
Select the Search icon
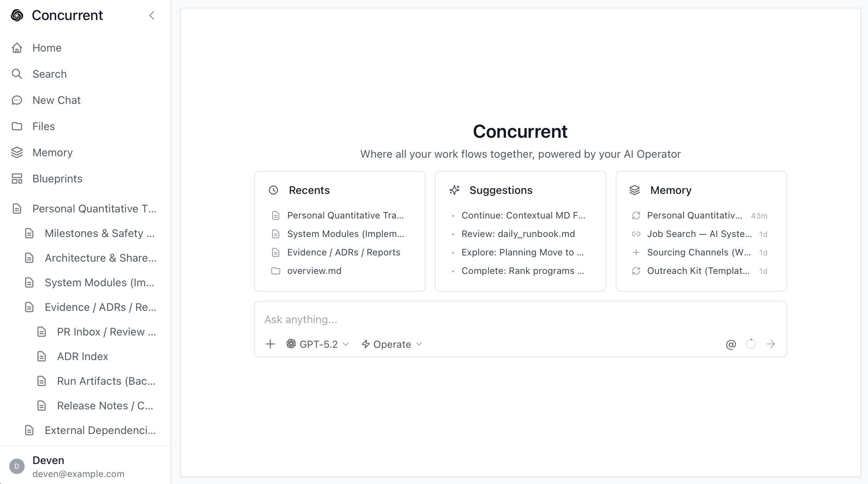(17, 74)
